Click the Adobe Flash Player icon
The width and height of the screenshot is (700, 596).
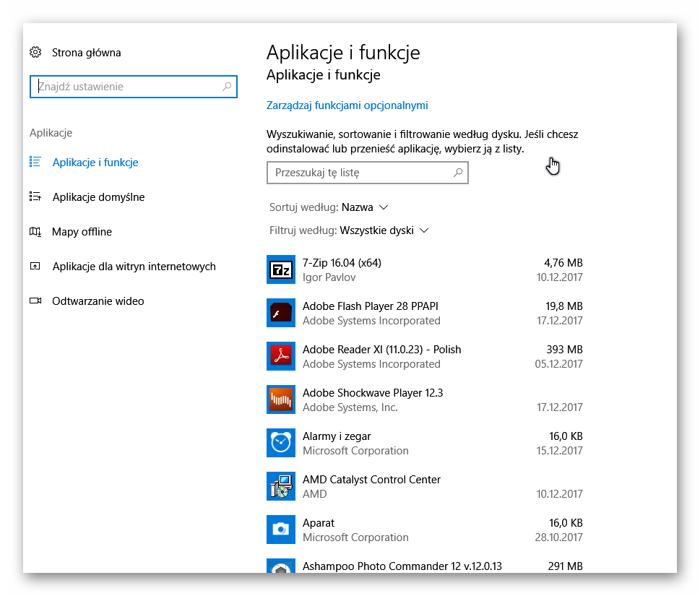tap(281, 313)
